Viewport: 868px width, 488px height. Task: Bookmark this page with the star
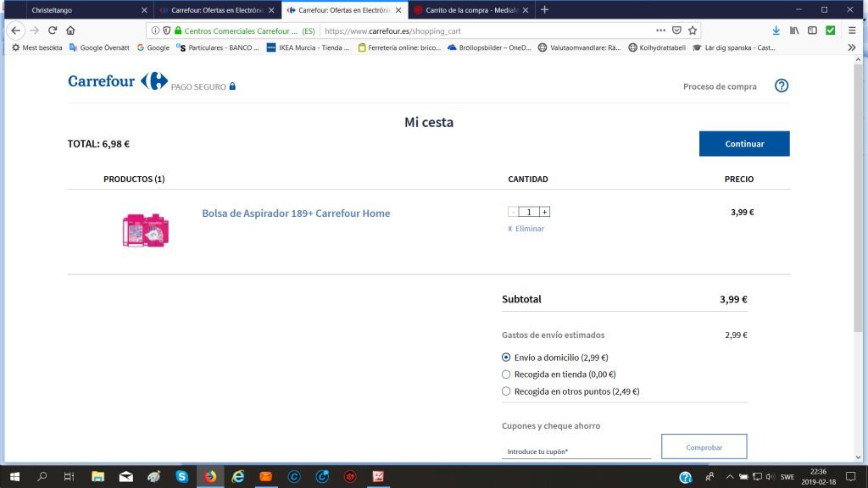(x=693, y=30)
